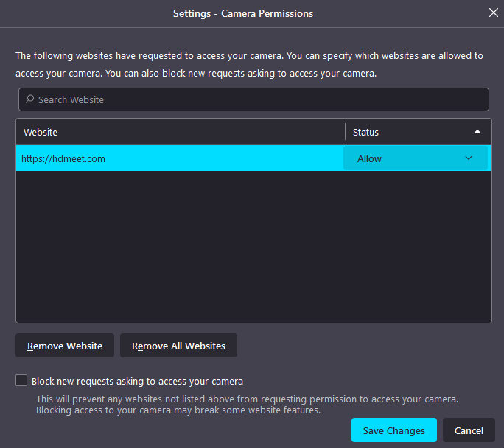Click the sort arrow in Status header
Screen dimensions: 504x448
point(477,131)
